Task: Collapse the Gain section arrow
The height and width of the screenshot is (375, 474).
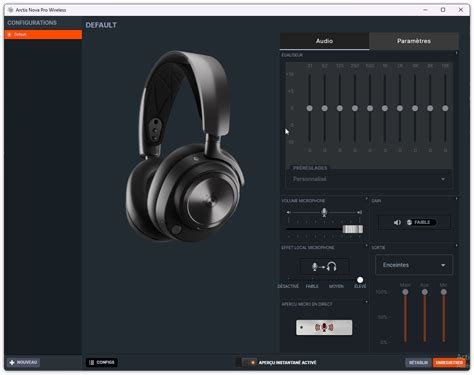Action: [x=456, y=199]
